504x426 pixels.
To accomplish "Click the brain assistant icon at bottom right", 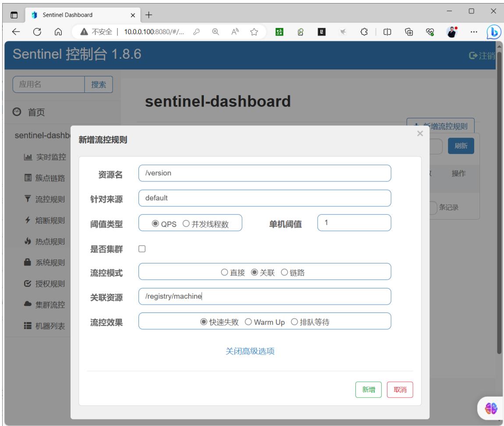I will coord(491,408).
